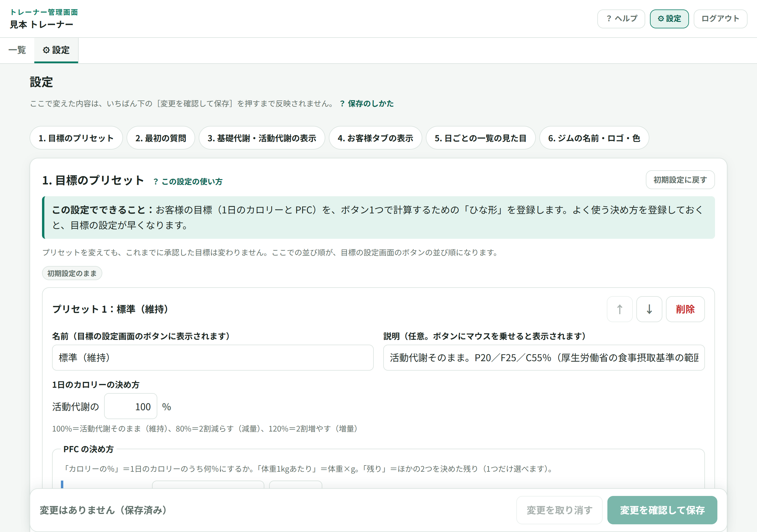Screen dimensions: 757x532
Task: Click 変更を確認して保存 button
Action: click(x=662, y=510)
